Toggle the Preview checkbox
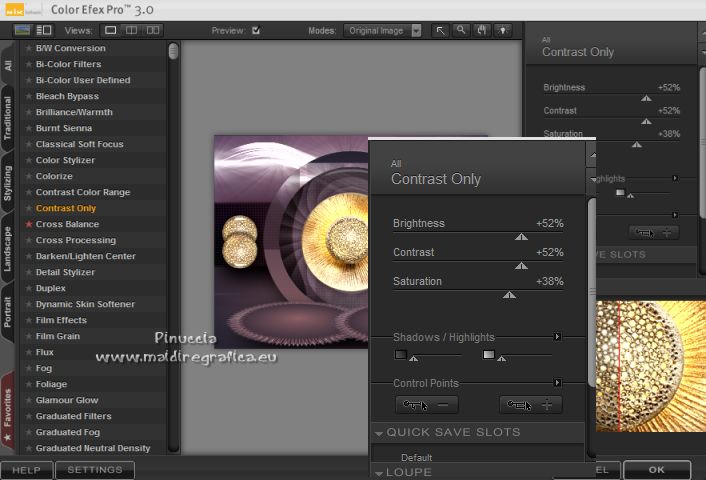The height and width of the screenshot is (480, 706). pos(256,30)
